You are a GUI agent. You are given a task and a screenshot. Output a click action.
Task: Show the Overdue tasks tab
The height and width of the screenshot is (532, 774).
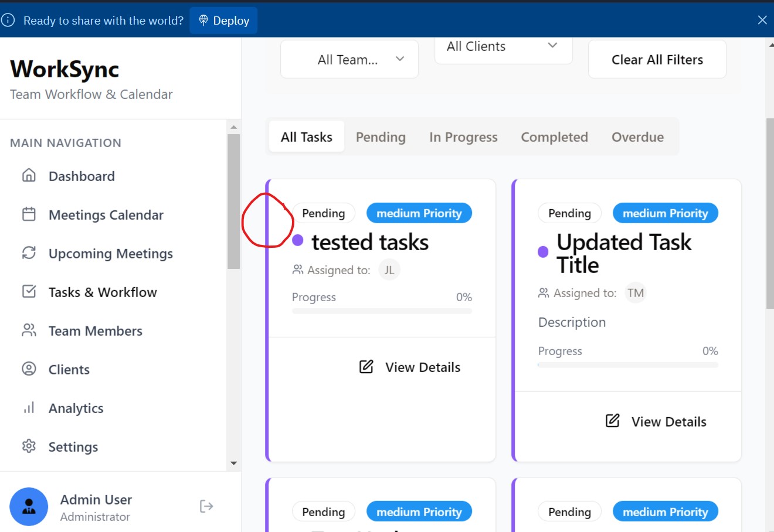point(637,137)
